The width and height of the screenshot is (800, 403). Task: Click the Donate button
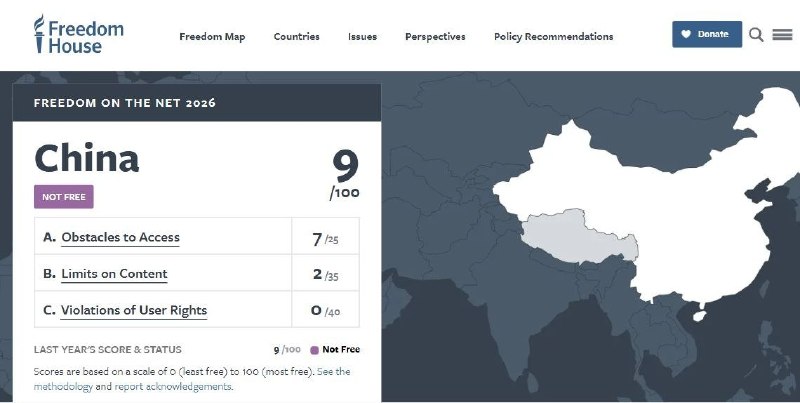pos(707,34)
